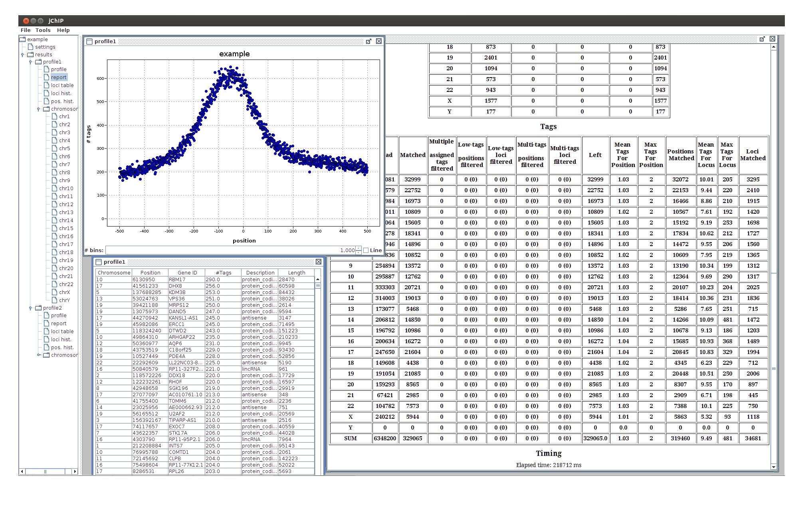Open the Help menu
The image size is (812, 505).
(x=63, y=30)
